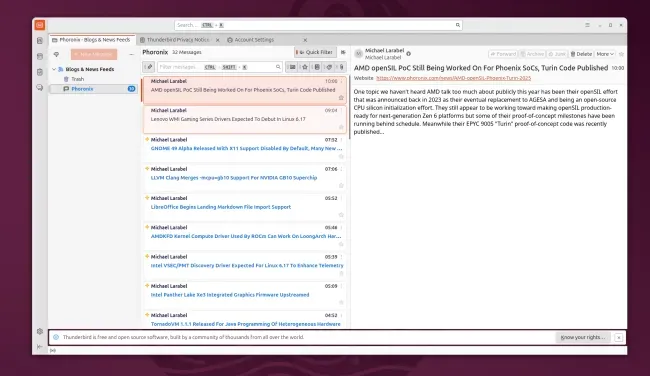Click the Get Messages icon above the folder list

click(x=56, y=54)
